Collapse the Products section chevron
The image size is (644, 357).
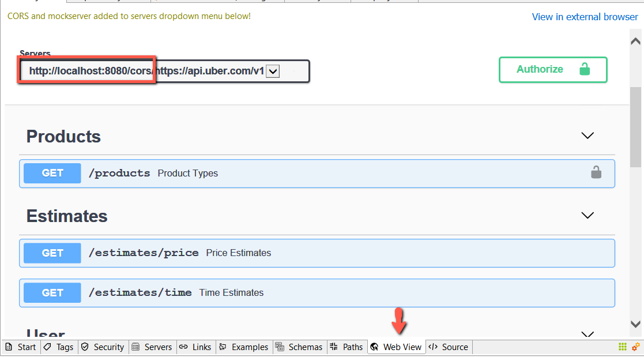pos(587,136)
